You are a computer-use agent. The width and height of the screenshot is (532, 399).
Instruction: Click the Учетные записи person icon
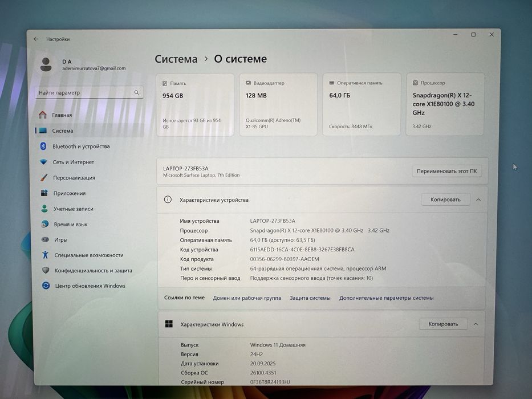pos(44,209)
